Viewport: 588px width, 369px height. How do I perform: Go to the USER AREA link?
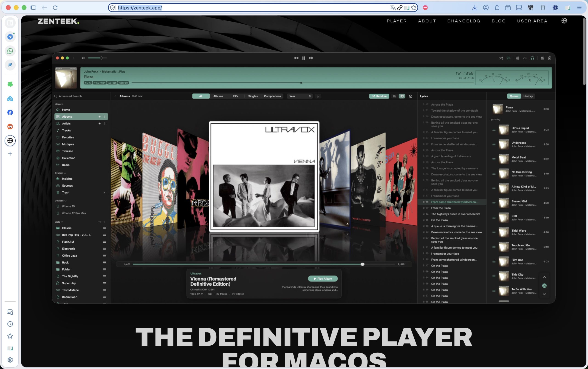pos(532,21)
